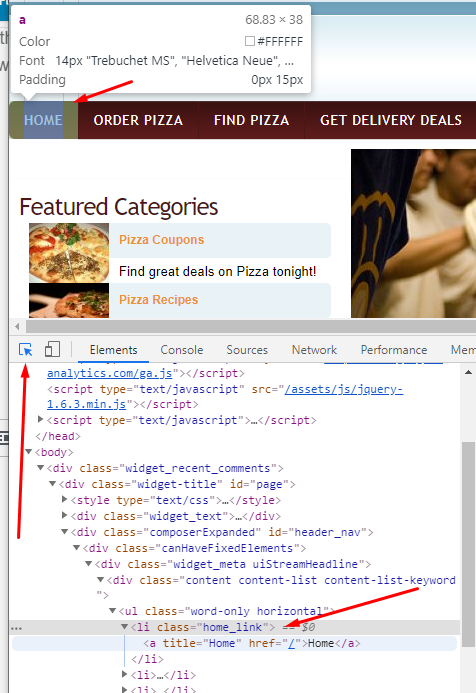The width and height of the screenshot is (476, 693).
Task: Collapse the li home_link node
Action: 125,627
